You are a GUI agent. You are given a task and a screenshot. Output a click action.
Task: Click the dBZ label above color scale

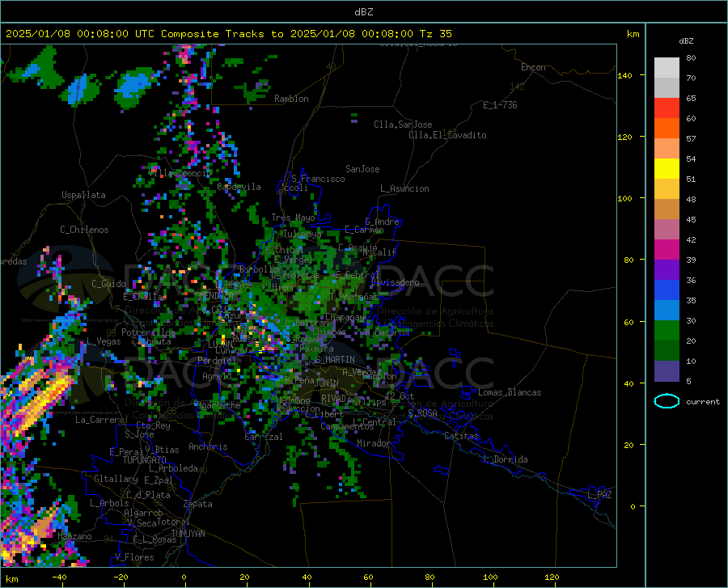[x=686, y=40]
